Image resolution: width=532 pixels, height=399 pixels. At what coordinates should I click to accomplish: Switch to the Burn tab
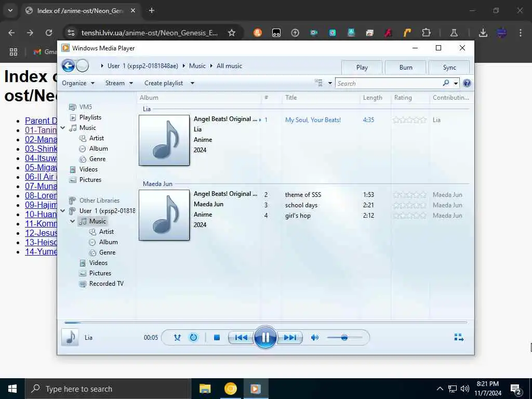(x=406, y=67)
